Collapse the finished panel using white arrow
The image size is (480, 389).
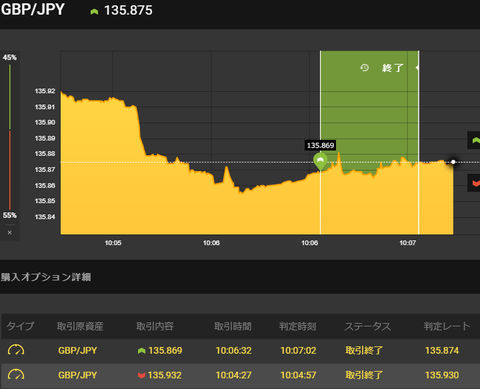click(x=417, y=68)
